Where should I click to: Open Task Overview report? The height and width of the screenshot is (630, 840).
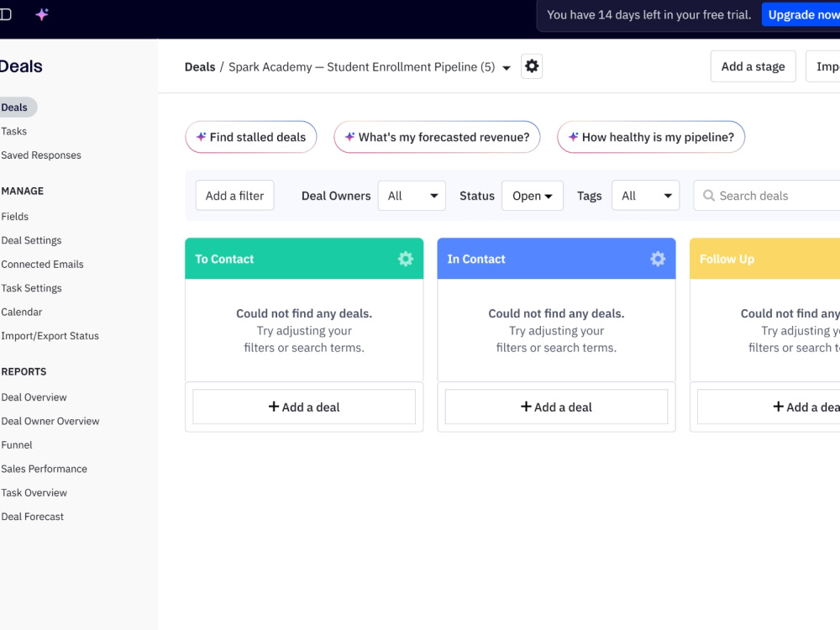tap(34, 493)
